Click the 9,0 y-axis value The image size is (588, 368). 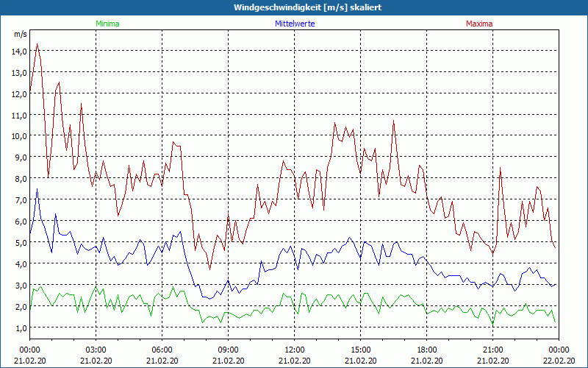pyautogui.click(x=21, y=158)
